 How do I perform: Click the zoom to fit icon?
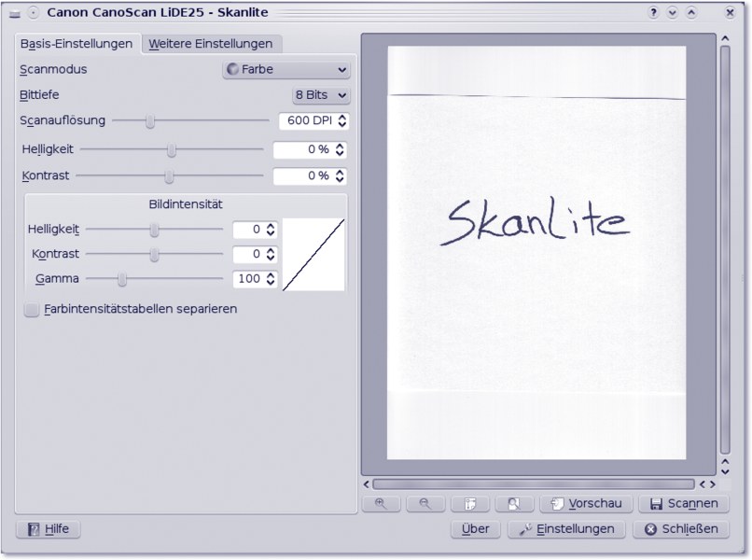[514, 504]
